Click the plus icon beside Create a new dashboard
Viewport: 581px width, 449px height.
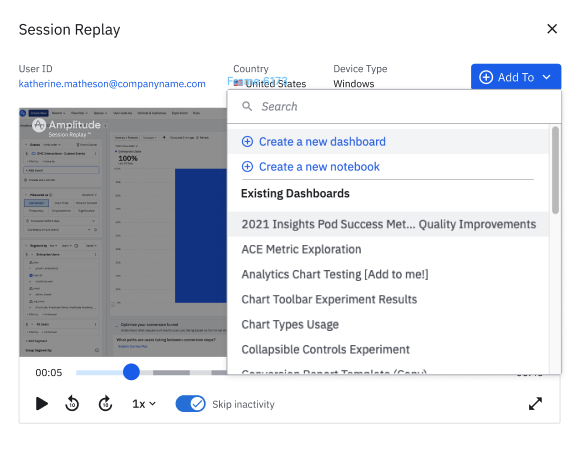pos(247,142)
